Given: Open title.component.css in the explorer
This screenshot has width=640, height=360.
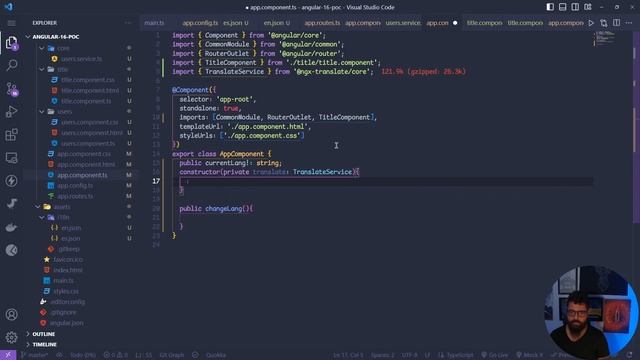Looking at the screenshot, I should click(x=88, y=80).
